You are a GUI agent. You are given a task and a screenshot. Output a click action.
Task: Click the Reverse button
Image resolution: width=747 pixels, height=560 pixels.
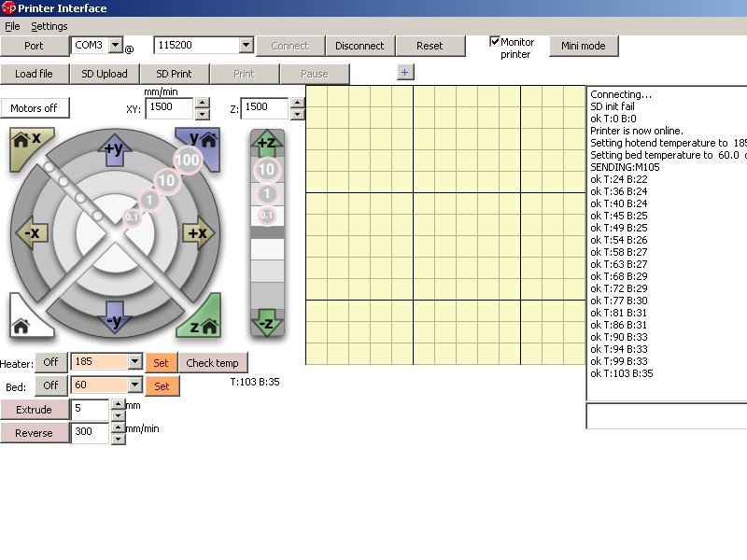click(35, 433)
